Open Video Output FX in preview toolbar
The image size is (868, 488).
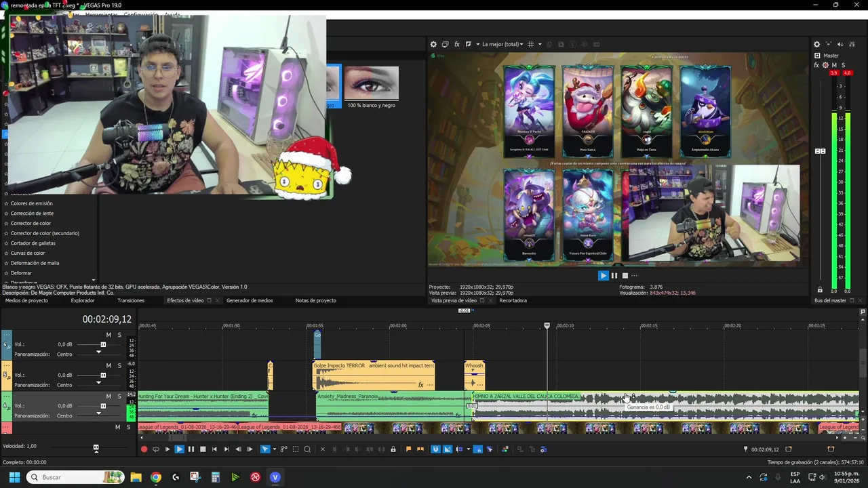point(457,44)
